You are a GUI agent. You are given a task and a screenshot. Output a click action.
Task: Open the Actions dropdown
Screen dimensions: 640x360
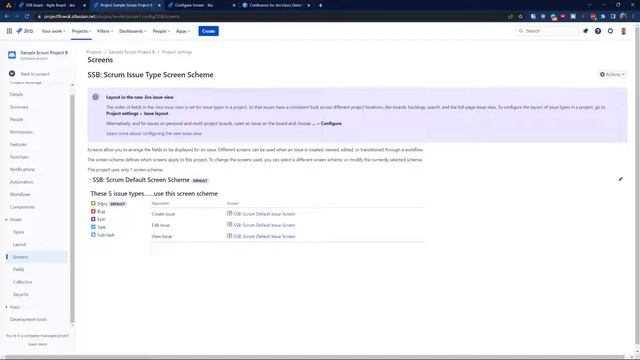coord(612,74)
